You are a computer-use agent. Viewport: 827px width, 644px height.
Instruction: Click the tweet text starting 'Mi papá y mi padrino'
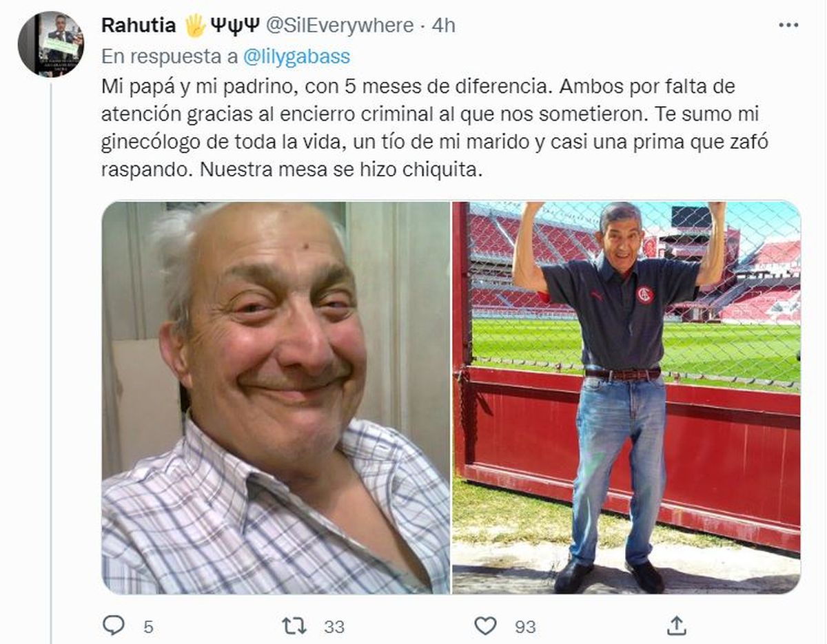pos(435,129)
